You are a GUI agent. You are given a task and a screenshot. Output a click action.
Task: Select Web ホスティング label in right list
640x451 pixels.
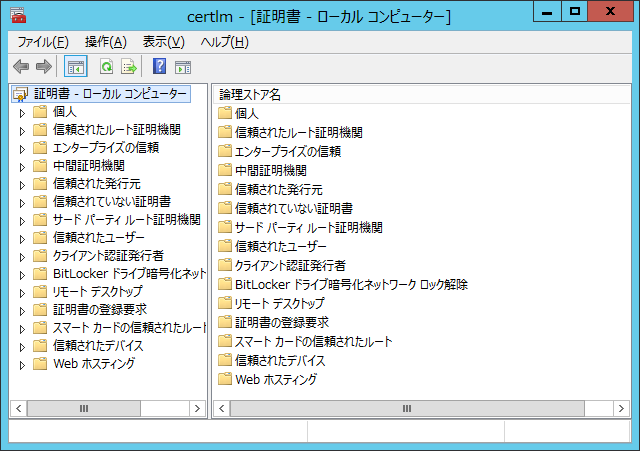(276, 379)
